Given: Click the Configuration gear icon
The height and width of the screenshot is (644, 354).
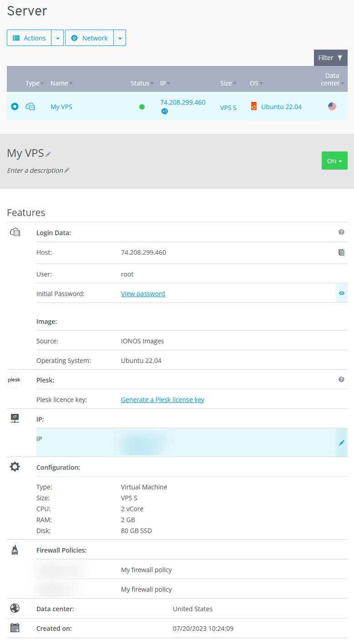Looking at the screenshot, I should click(x=15, y=467).
